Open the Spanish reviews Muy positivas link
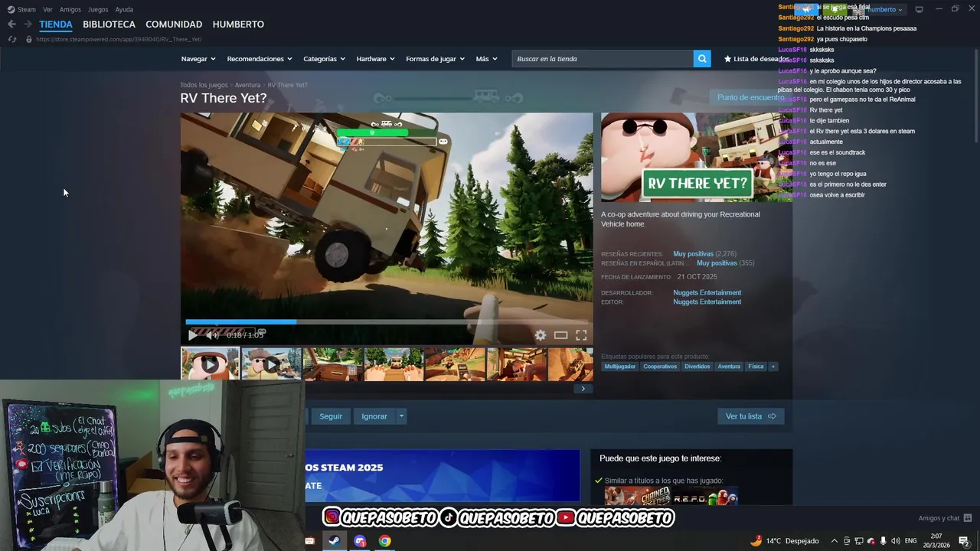 coord(717,263)
